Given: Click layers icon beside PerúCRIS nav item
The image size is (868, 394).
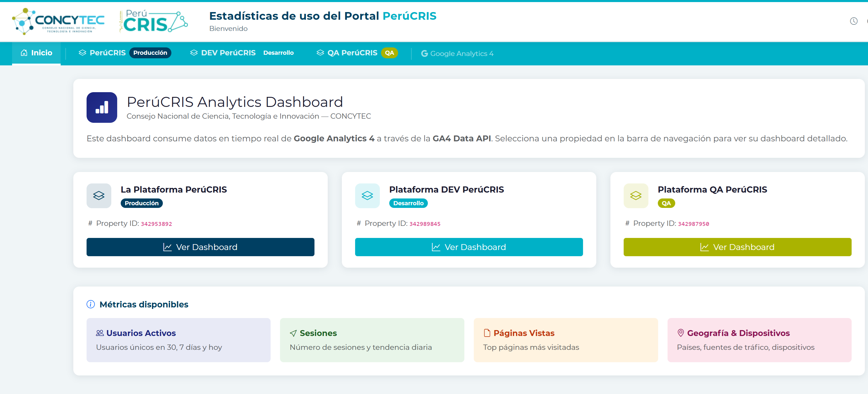Looking at the screenshot, I should pos(82,53).
